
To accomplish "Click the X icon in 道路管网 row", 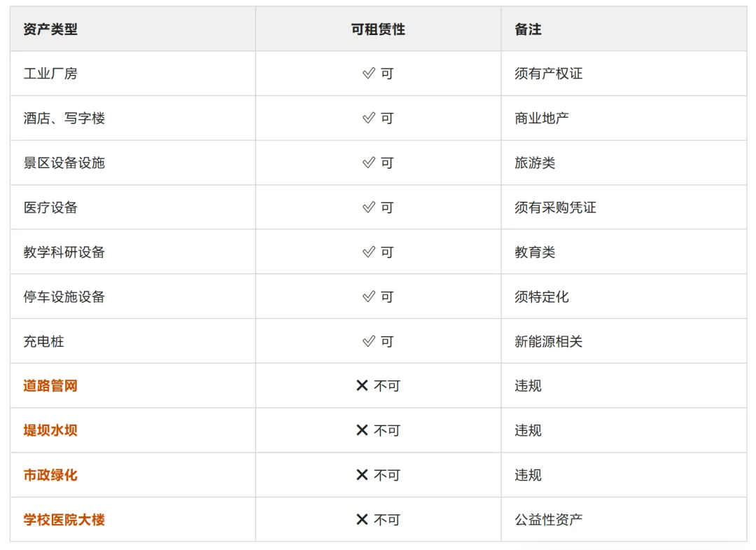I will pos(362,385).
